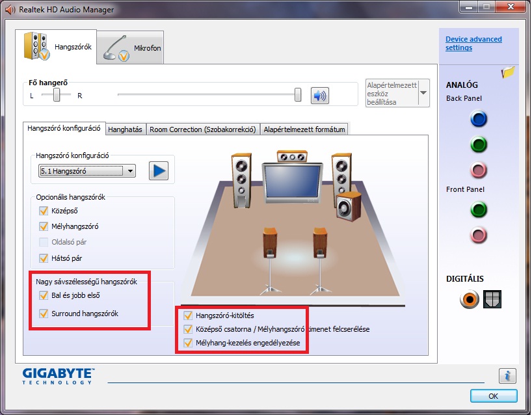Click the blue Back Panel audio jack
The image size is (532, 415).
479,119
